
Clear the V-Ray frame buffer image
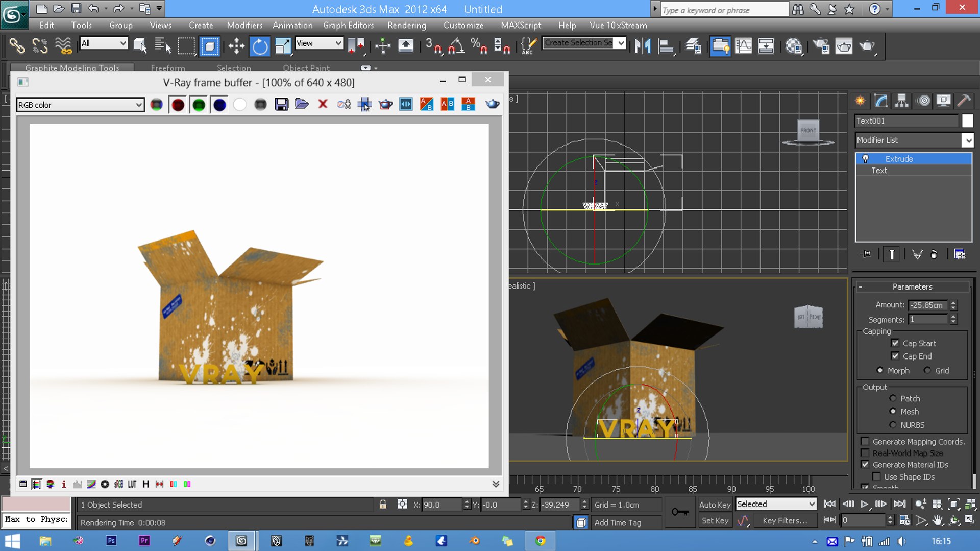(323, 105)
